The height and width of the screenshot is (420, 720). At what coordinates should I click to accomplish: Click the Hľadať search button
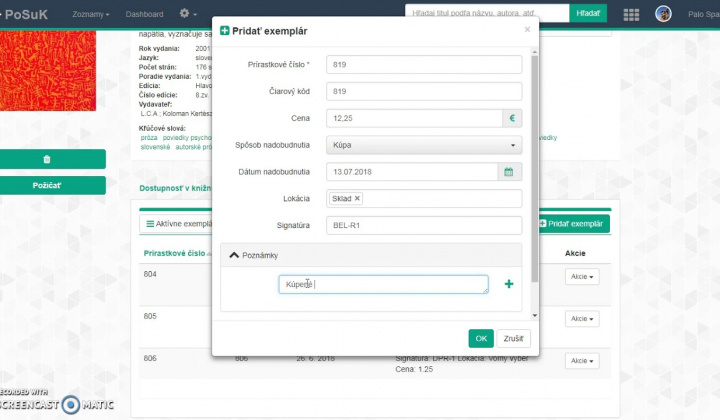pos(588,13)
